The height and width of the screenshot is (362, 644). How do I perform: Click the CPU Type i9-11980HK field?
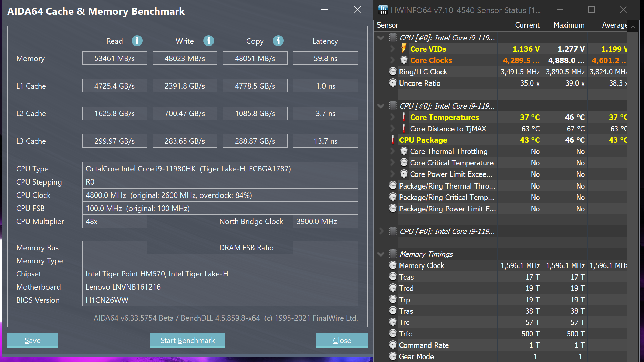pyautogui.click(x=220, y=169)
